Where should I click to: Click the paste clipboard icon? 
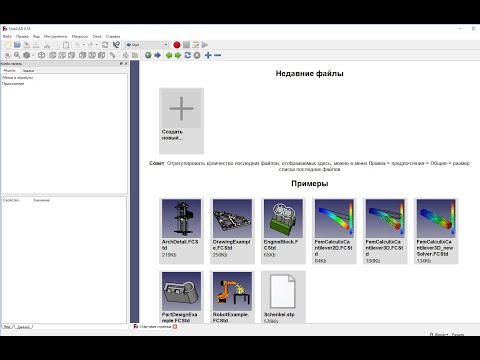point(66,45)
